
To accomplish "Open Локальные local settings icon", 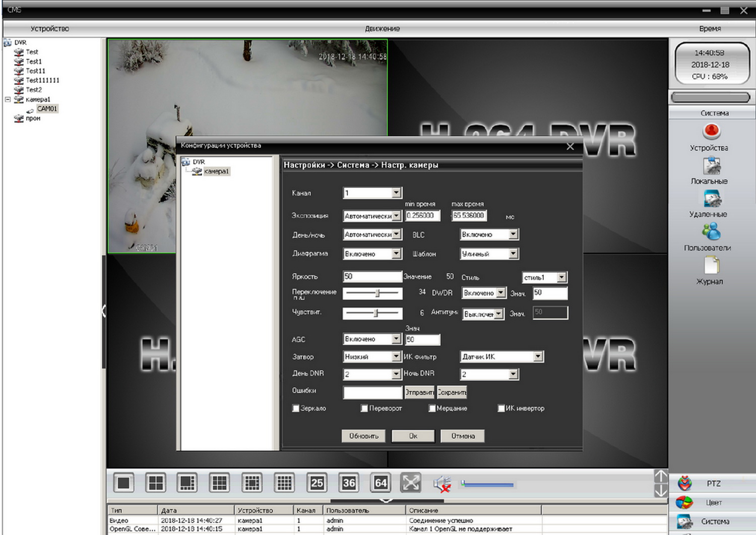I will 711,165.
